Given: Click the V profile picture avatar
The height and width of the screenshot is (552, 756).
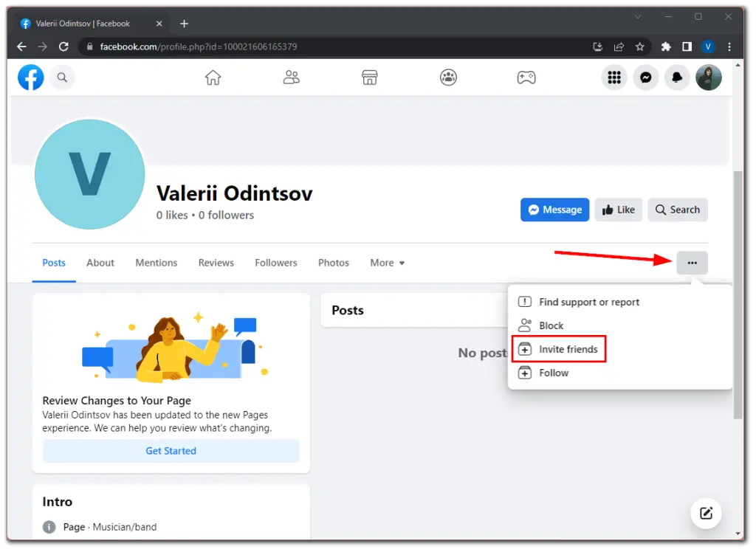Looking at the screenshot, I should [x=89, y=174].
